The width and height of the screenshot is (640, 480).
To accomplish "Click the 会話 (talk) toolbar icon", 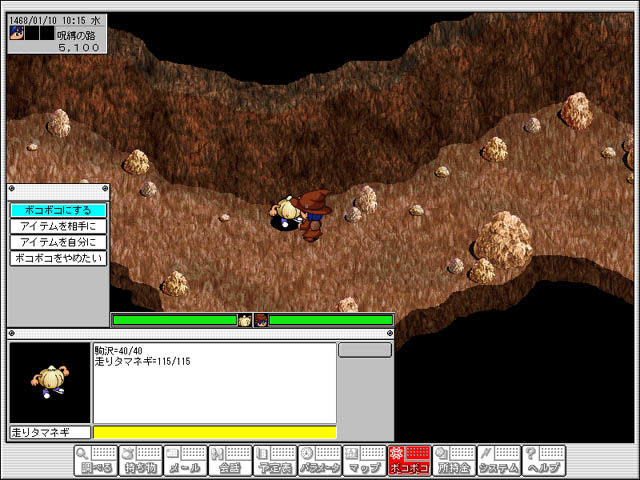I will (229, 460).
